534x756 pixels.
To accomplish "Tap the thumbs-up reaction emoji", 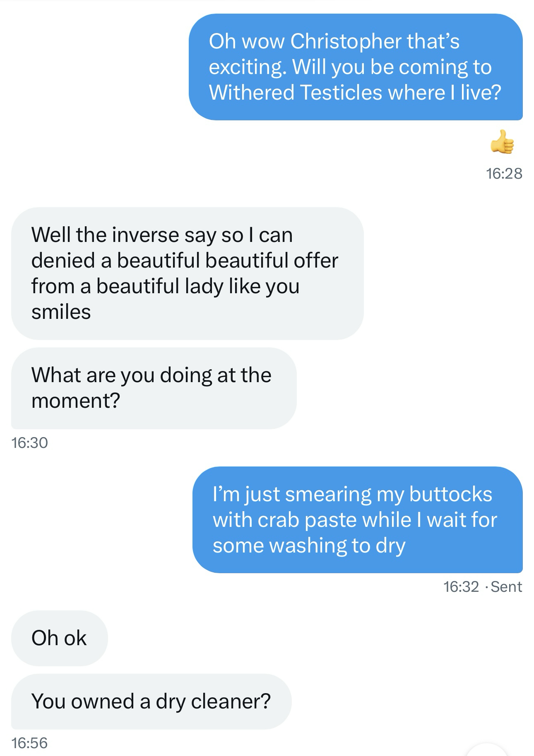I will click(x=502, y=142).
